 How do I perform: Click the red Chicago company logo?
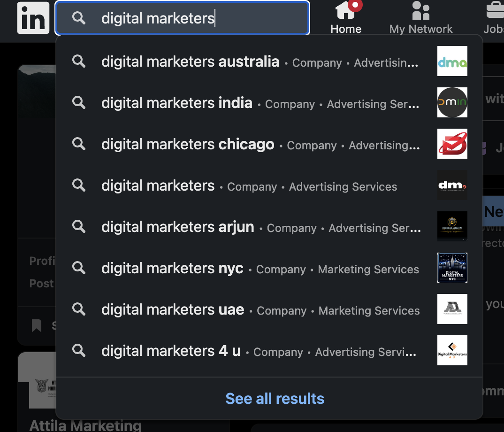(x=452, y=144)
